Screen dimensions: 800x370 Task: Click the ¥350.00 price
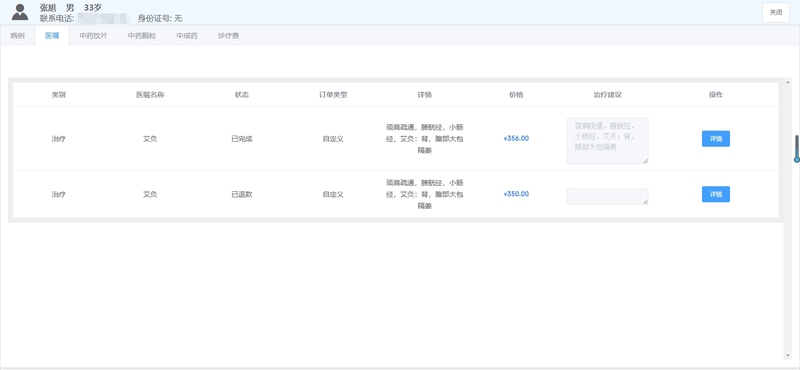point(516,194)
